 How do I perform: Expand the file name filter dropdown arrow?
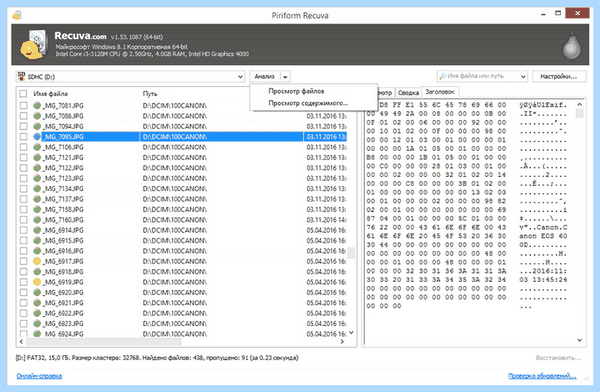point(523,77)
